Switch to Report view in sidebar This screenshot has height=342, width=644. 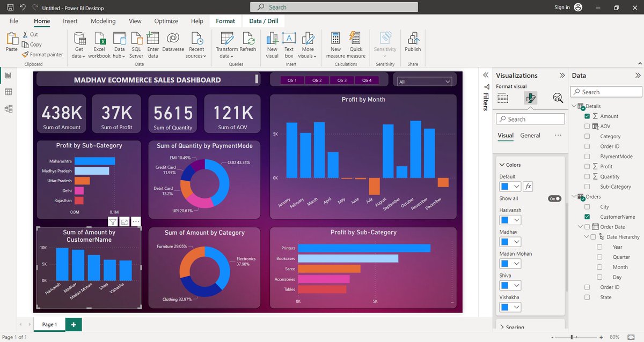coord(9,76)
